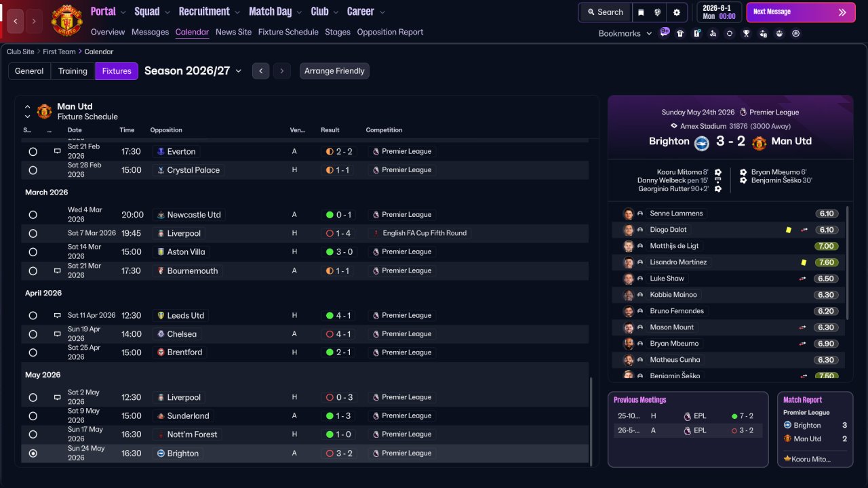Click the Arrange Friendly button
868x488 pixels.
pos(334,71)
